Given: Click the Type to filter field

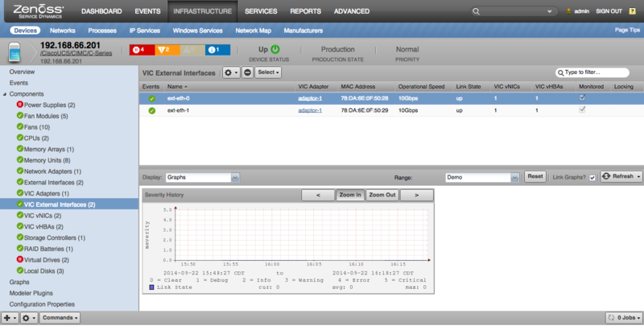Looking at the screenshot, I should (x=592, y=72).
